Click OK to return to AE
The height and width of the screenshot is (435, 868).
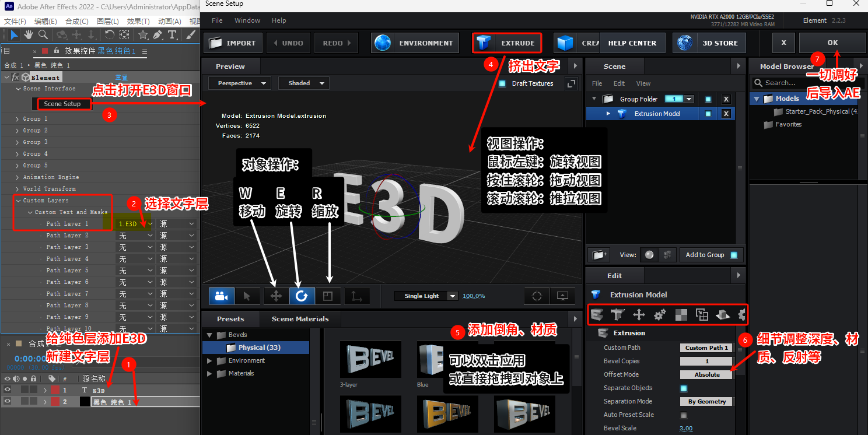click(x=832, y=43)
